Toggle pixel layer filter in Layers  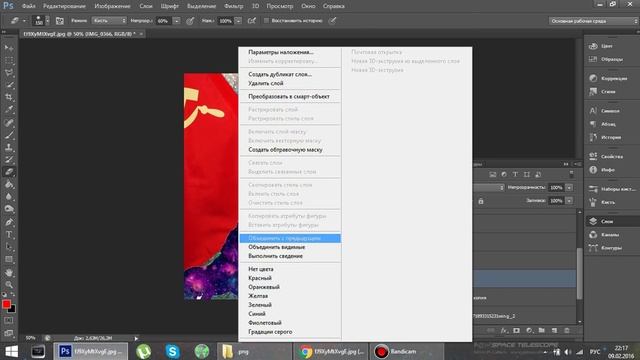pyautogui.click(x=493, y=174)
